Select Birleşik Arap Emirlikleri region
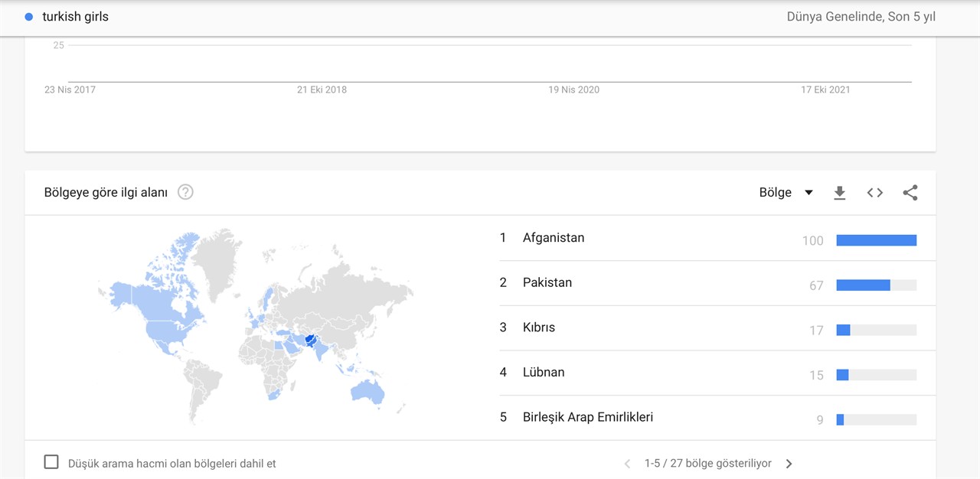 [x=588, y=417]
